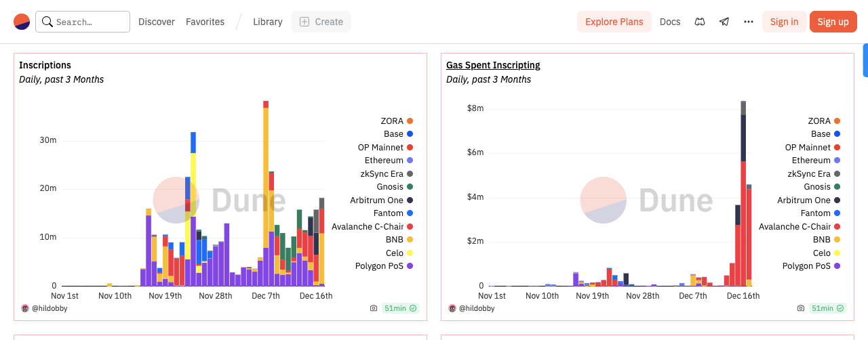Toggle Fantom in Inscriptions legend

[x=393, y=213]
